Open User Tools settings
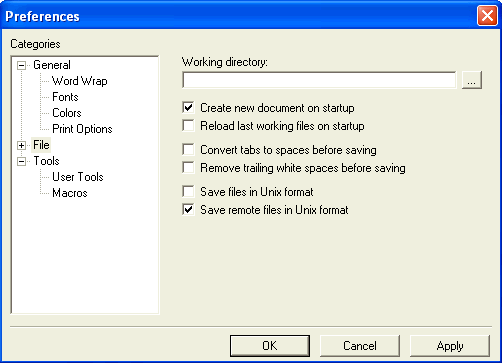The width and height of the screenshot is (502, 363). [78, 177]
